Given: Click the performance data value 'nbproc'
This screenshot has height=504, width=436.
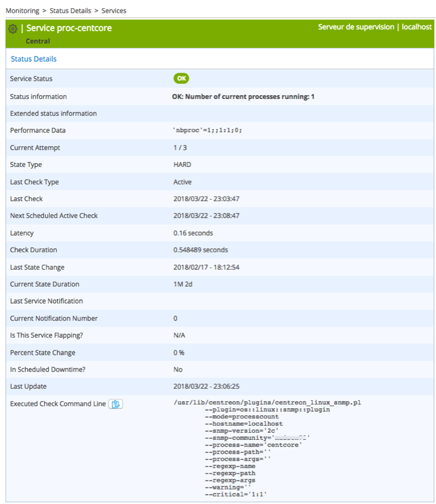Looking at the screenshot, I should coord(207,130).
